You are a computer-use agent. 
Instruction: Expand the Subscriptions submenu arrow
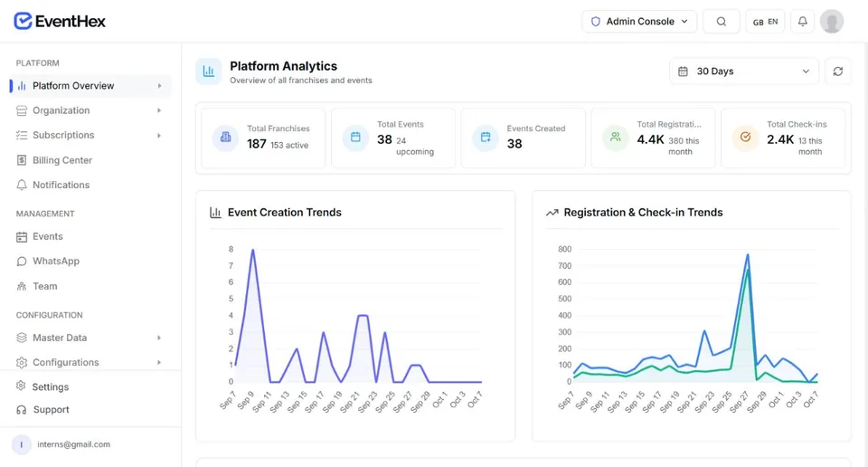point(159,135)
